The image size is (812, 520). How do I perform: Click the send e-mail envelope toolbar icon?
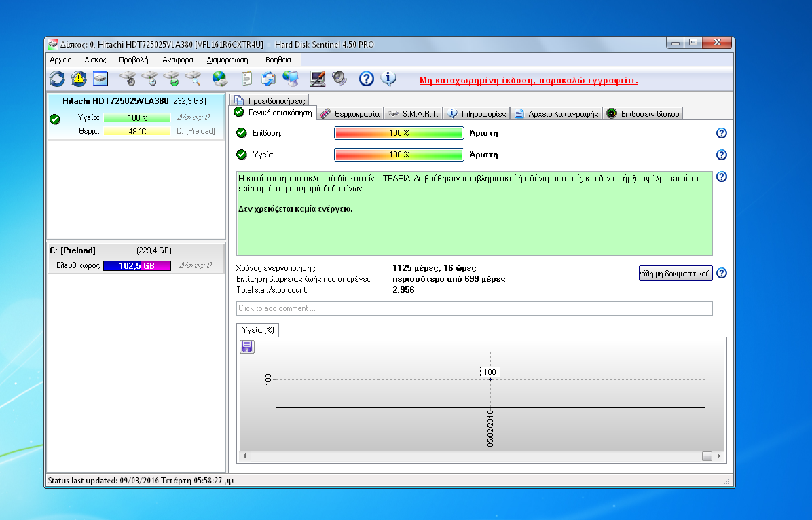(x=268, y=79)
